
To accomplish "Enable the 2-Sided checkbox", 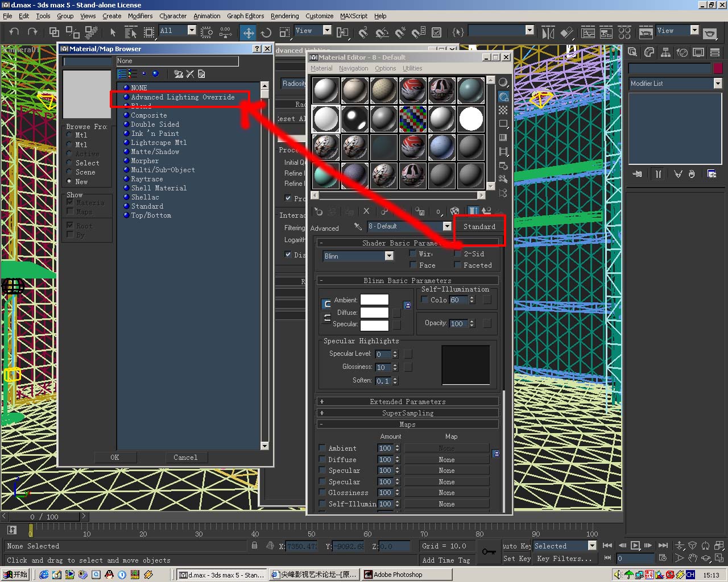I will 457,253.
